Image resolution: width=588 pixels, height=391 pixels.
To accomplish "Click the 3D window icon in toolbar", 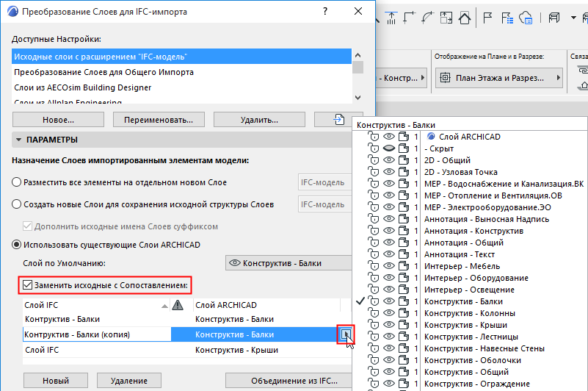I will (x=554, y=18).
